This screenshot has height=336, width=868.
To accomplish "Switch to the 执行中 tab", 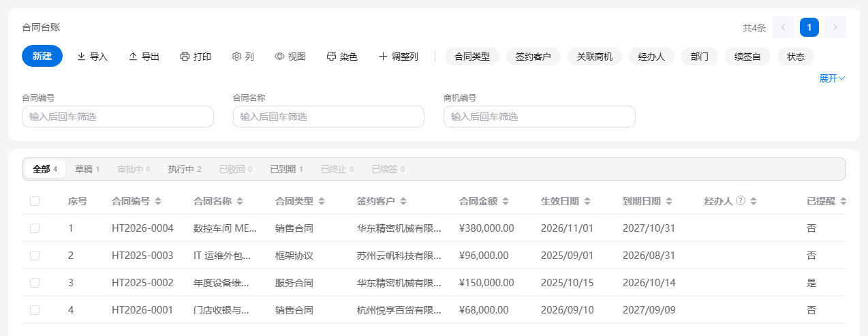I will (185, 169).
